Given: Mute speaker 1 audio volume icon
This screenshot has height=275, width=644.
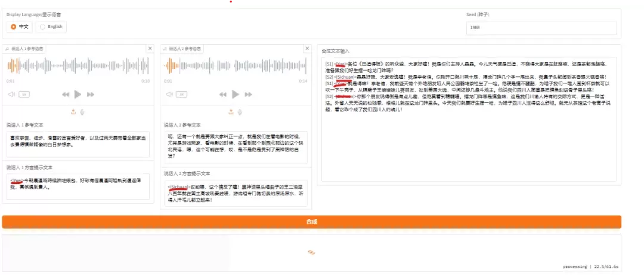Looking at the screenshot, I should coord(12,94).
